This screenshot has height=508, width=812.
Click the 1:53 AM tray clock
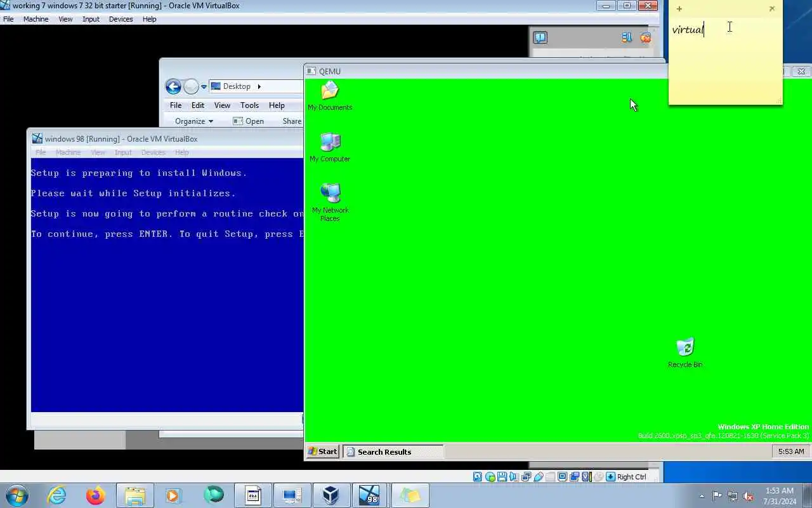[x=780, y=495]
